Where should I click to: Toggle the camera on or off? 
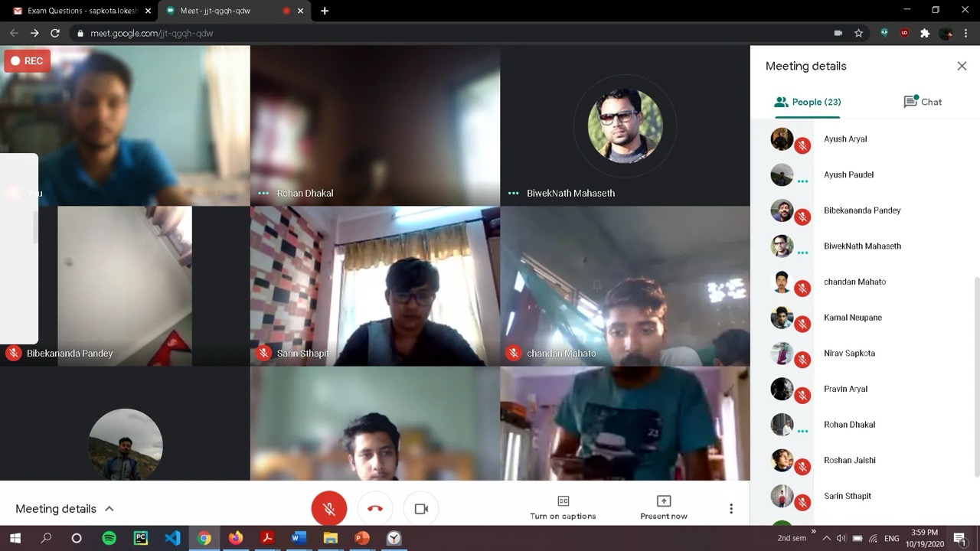coord(421,509)
